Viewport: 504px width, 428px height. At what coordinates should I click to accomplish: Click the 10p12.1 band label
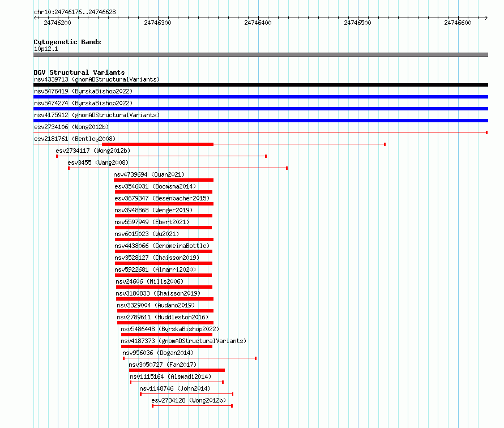46,49
